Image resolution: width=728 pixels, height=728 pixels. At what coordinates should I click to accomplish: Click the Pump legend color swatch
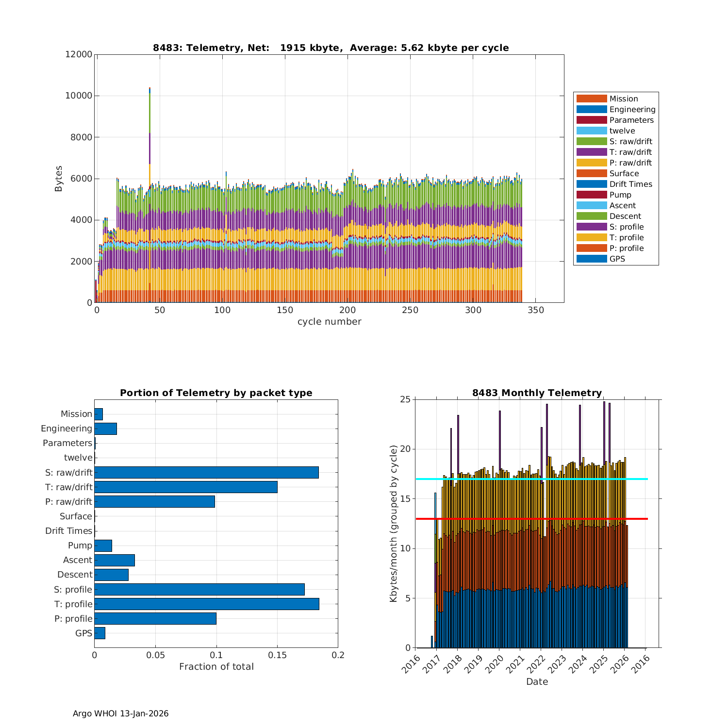click(591, 195)
